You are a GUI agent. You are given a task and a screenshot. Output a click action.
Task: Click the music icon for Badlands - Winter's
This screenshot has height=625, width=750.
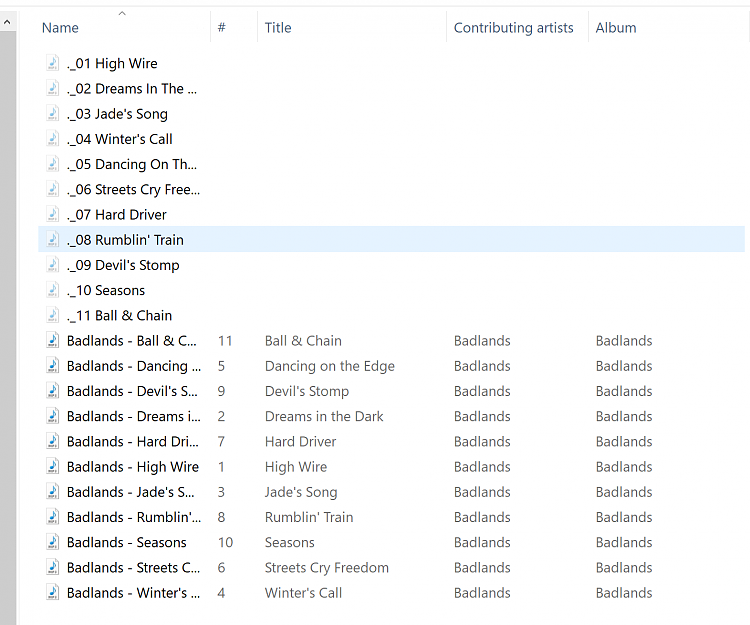53,593
